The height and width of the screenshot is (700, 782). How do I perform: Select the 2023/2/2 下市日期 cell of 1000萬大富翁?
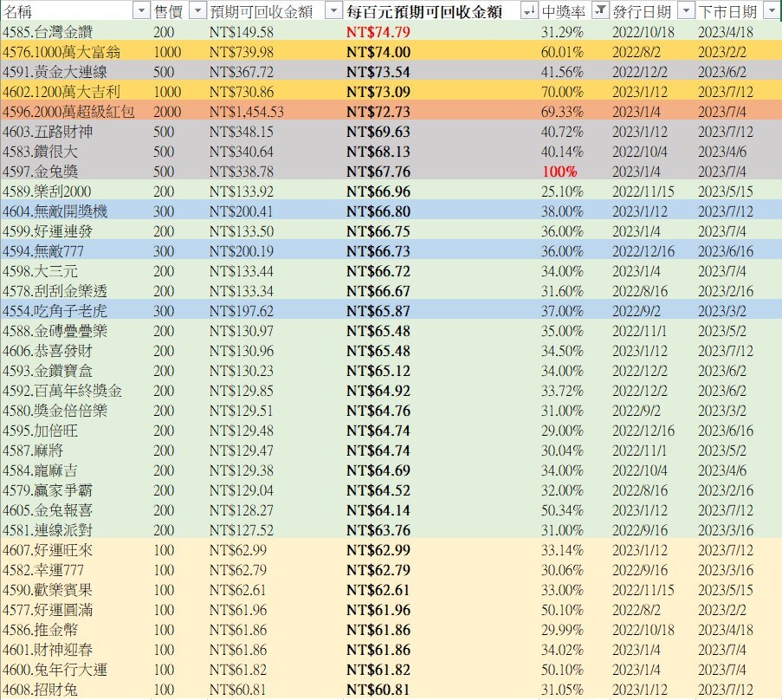point(723,52)
